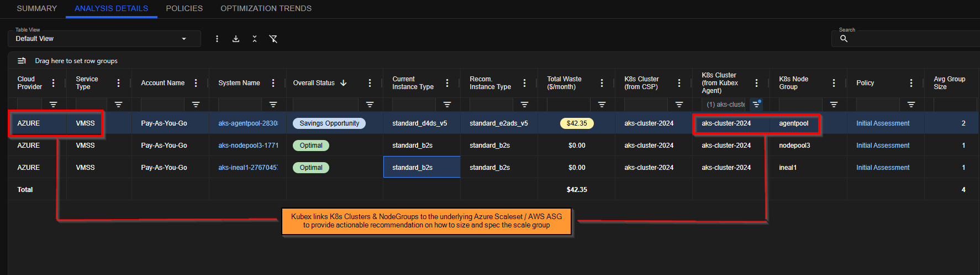
Task: Click Avg Group Size column header
Action: [950, 83]
